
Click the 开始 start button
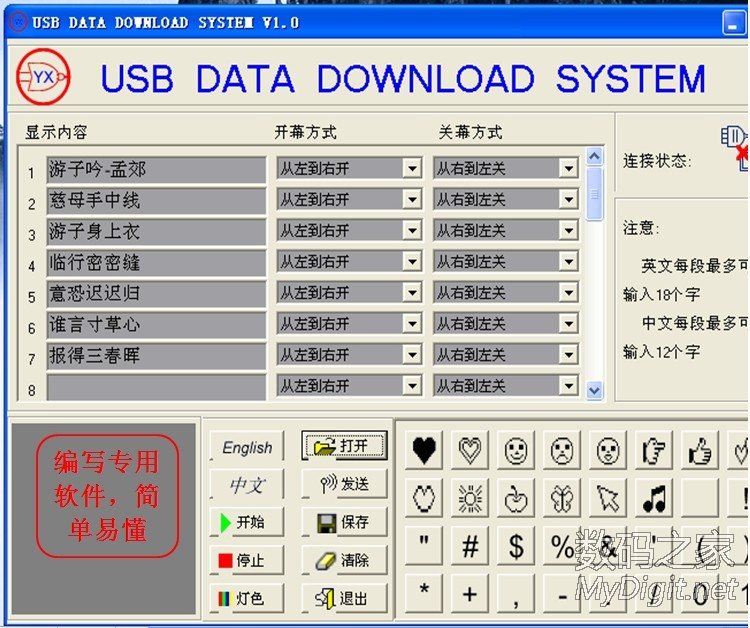click(246, 522)
